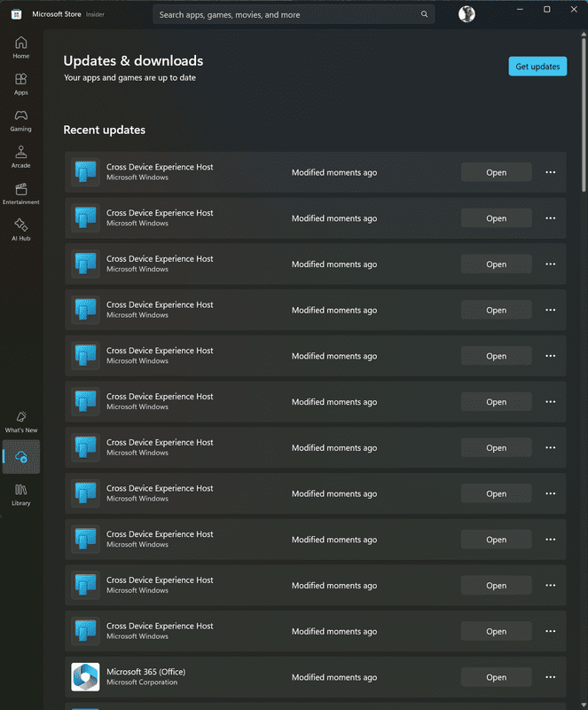Focus the Search apps, games, movies field
The image size is (588, 710).
pos(294,14)
